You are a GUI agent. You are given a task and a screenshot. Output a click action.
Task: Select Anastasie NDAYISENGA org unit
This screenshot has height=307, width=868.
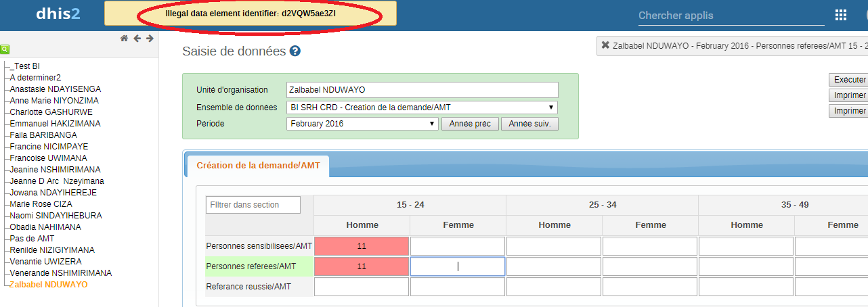click(x=56, y=89)
